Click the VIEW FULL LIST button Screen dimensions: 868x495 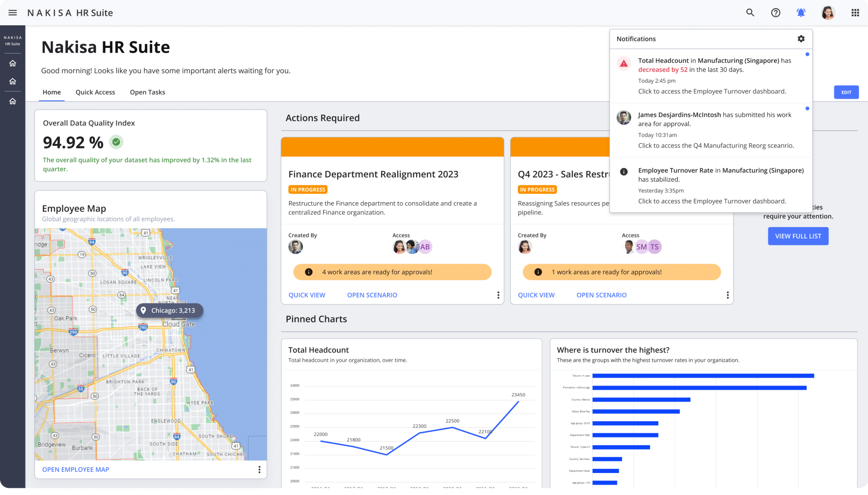click(x=798, y=236)
